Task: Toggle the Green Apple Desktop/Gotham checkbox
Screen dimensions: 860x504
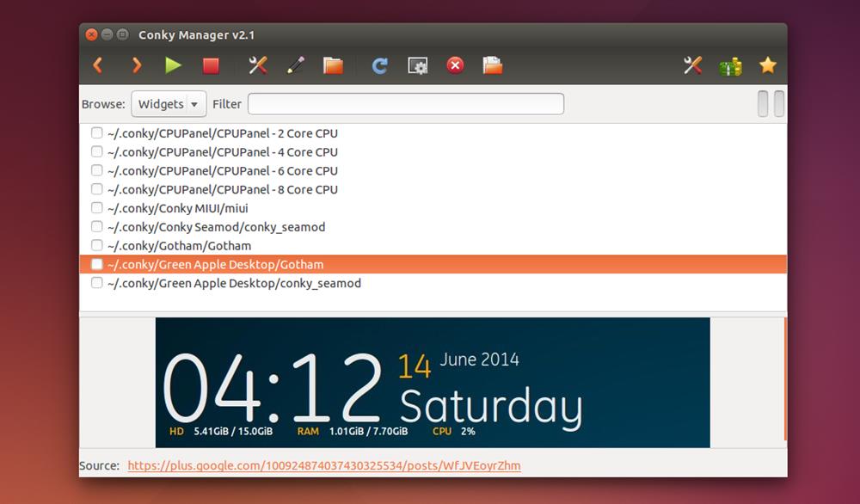Action: 97,264
